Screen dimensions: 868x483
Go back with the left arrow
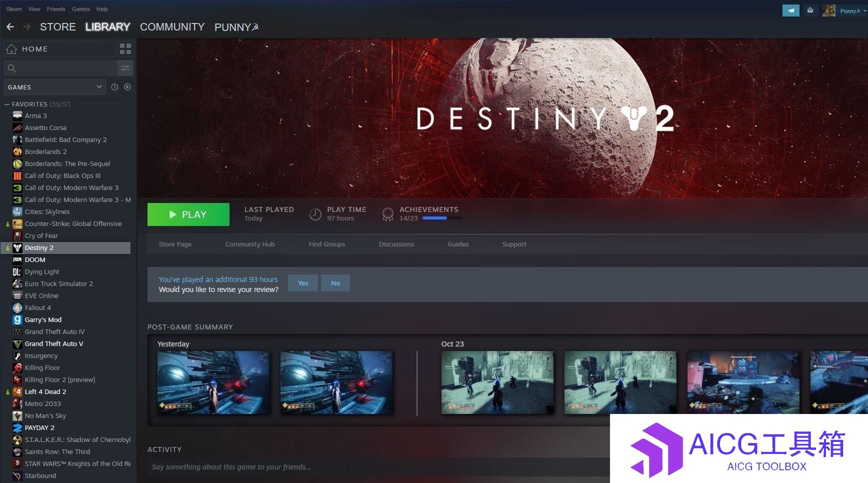(10, 27)
